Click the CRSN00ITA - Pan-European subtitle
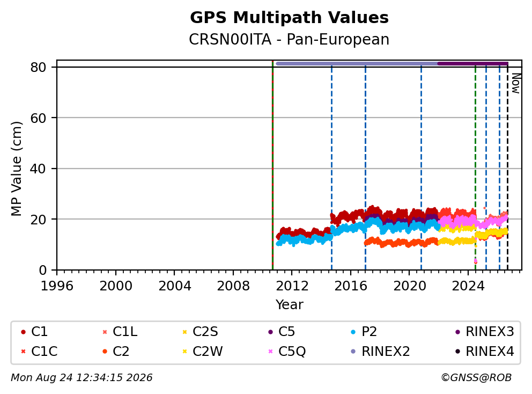 click(289, 40)
